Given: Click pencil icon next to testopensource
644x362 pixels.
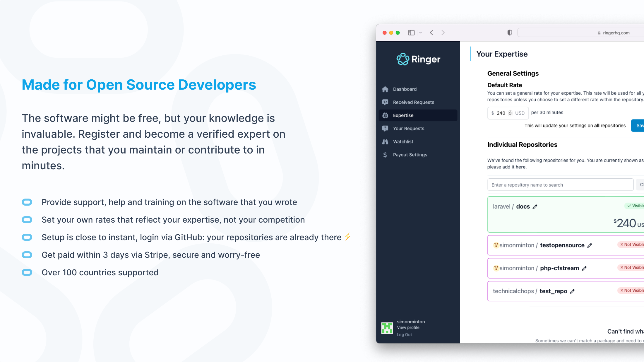Looking at the screenshot, I should (590, 245).
